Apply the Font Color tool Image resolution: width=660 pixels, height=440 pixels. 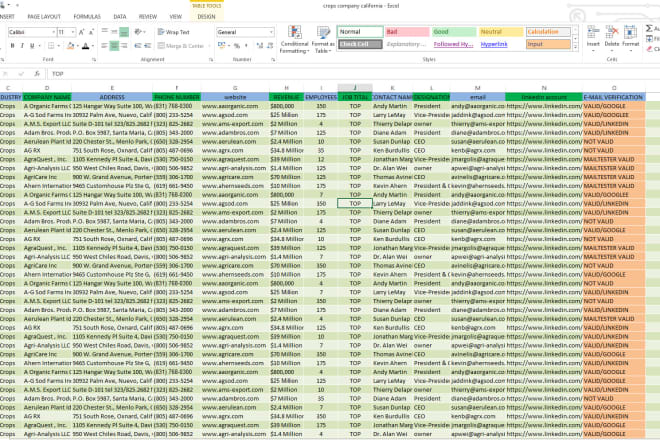[x=85, y=45]
